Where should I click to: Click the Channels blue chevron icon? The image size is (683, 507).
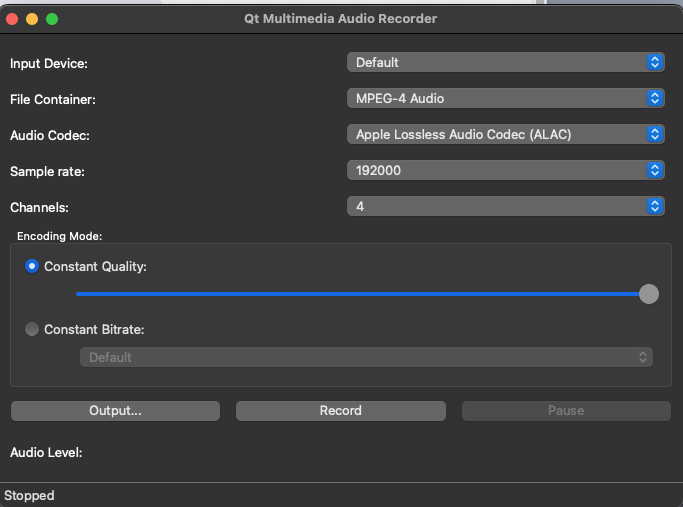click(655, 206)
